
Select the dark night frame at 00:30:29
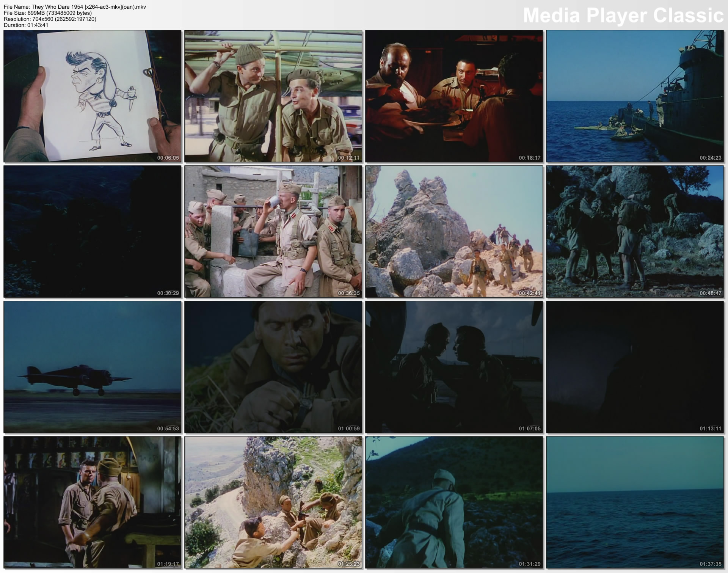tap(93, 232)
